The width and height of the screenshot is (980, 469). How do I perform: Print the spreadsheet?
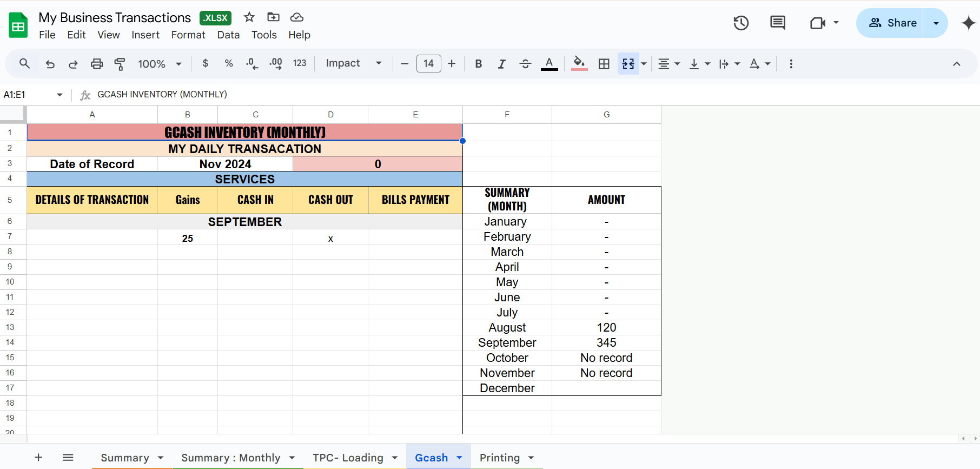coord(97,64)
